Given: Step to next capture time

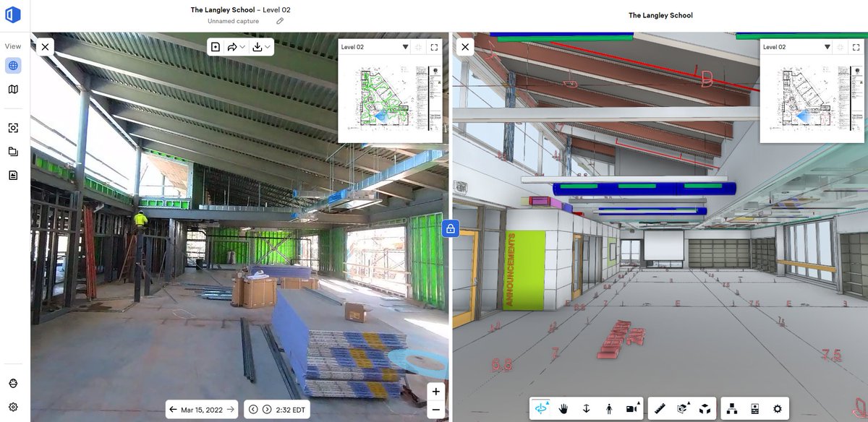Looking at the screenshot, I should click(x=267, y=410).
